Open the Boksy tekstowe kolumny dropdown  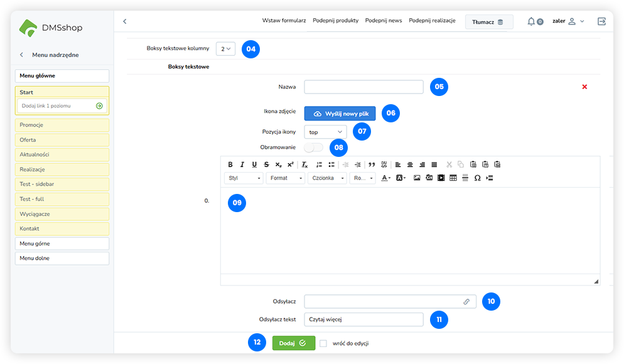click(225, 48)
